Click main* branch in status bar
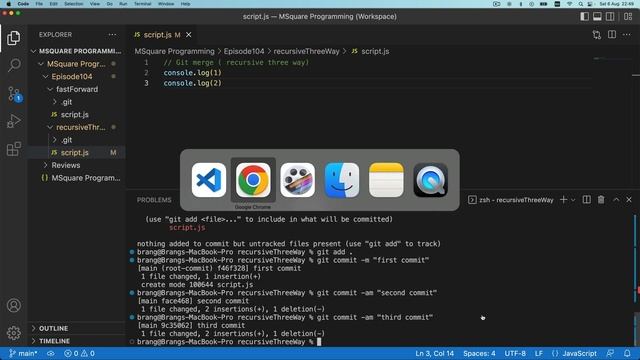The image size is (640, 360). click(x=23, y=353)
